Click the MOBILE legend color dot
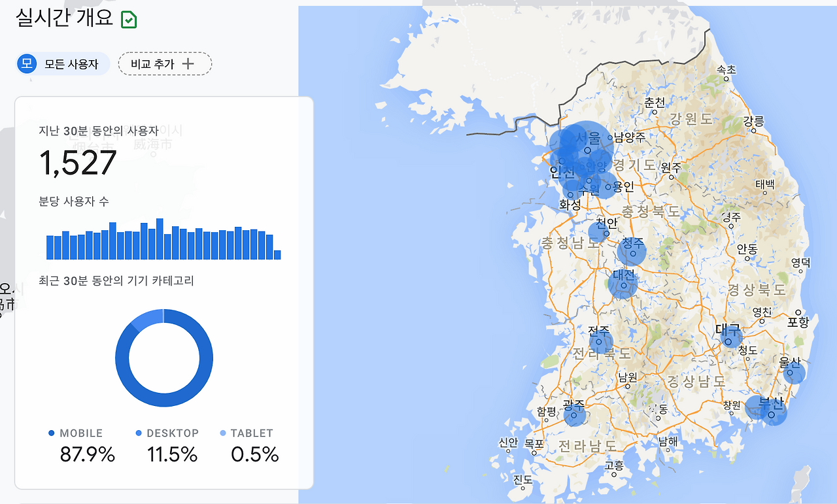 (52, 433)
